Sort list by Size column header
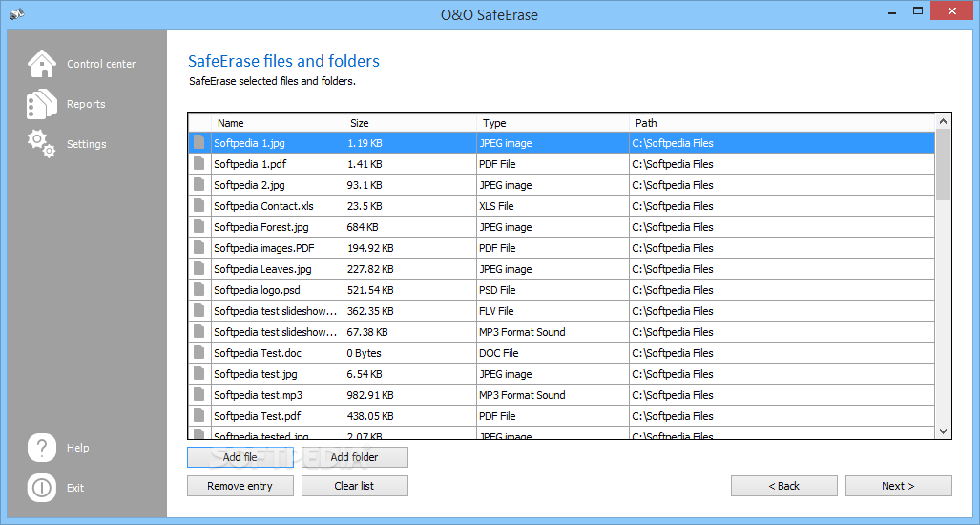The width and height of the screenshot is (980, 525). pos(410,122)
